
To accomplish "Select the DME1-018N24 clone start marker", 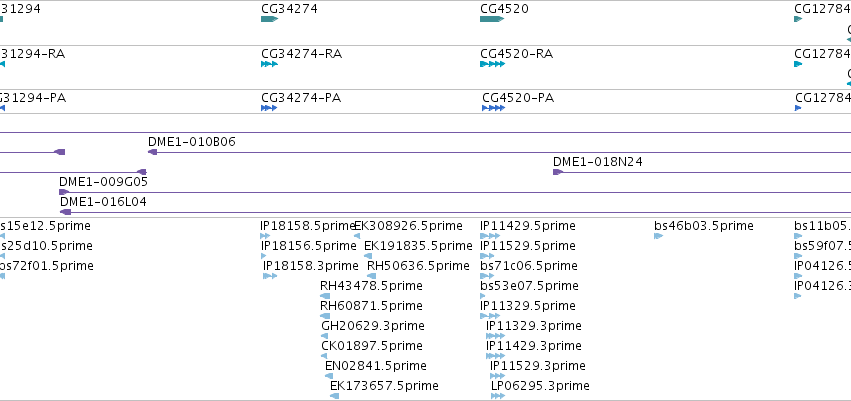I will click(x=558, y=172).
